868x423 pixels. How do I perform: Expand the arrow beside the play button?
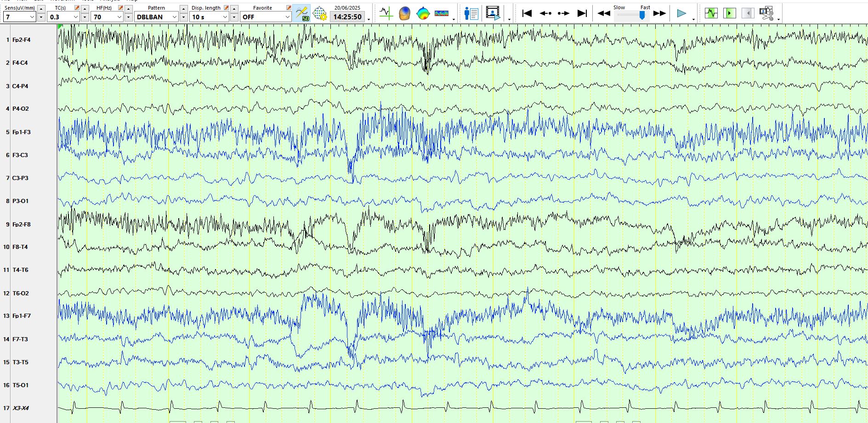693,19
